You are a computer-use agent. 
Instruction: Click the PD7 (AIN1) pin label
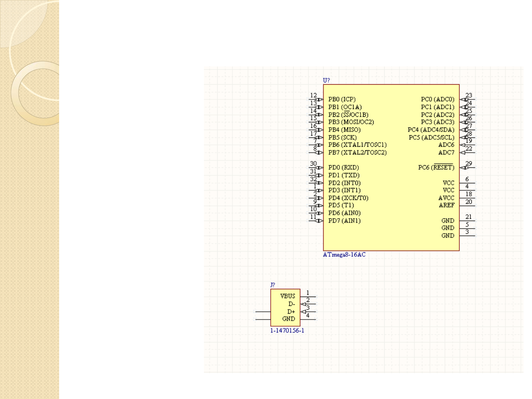click(x=344, y=221)
